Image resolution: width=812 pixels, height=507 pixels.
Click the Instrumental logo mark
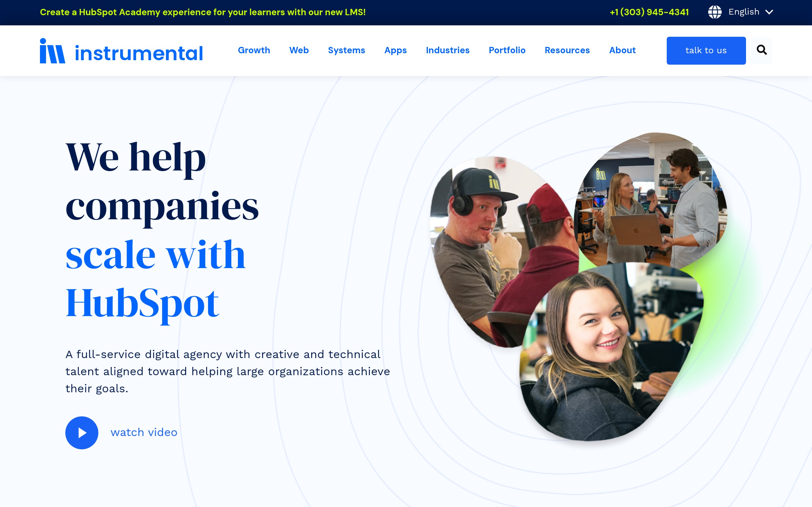[52, 51]
